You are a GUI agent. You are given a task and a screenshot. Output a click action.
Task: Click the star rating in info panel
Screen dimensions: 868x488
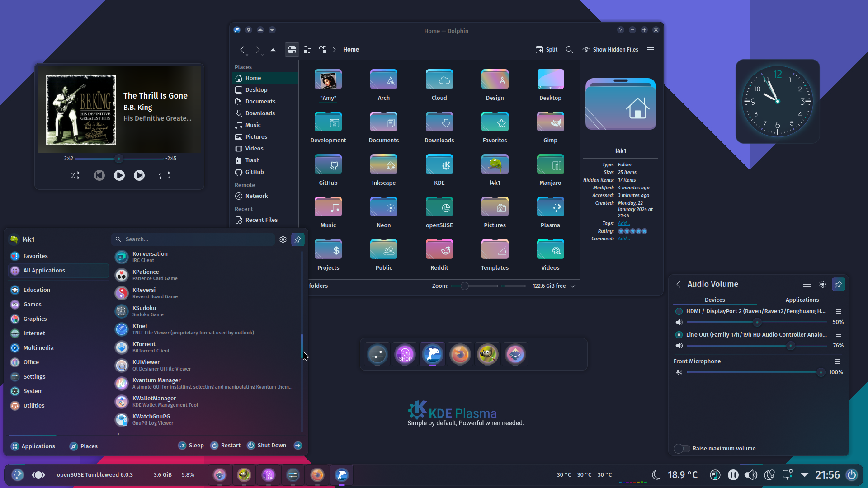(632, 231)
